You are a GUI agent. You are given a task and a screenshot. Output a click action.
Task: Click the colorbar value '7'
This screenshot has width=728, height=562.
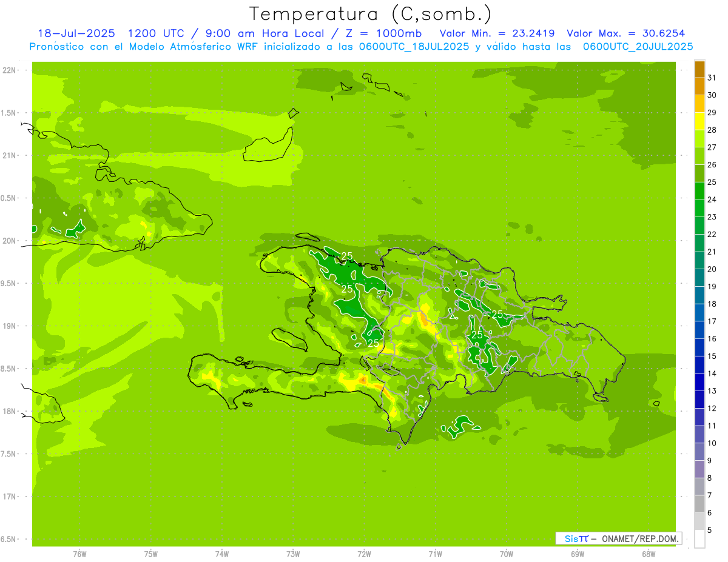coord(709,495)
